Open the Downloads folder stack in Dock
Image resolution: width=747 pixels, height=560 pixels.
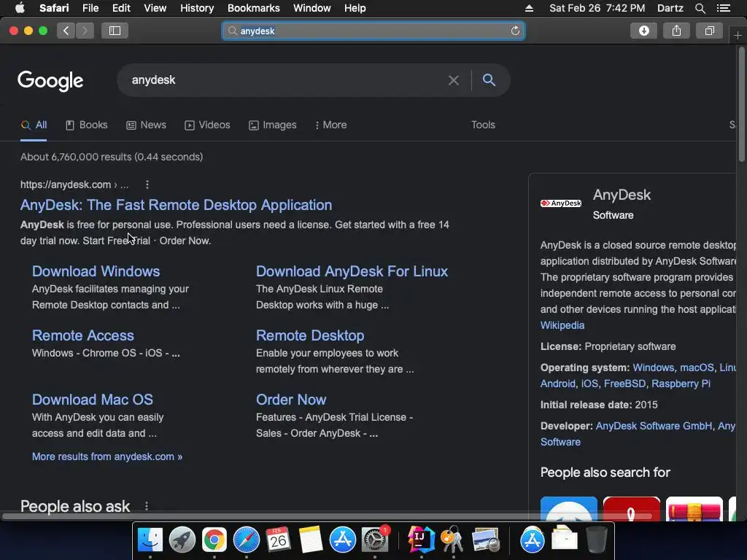[x=565, y=540]
